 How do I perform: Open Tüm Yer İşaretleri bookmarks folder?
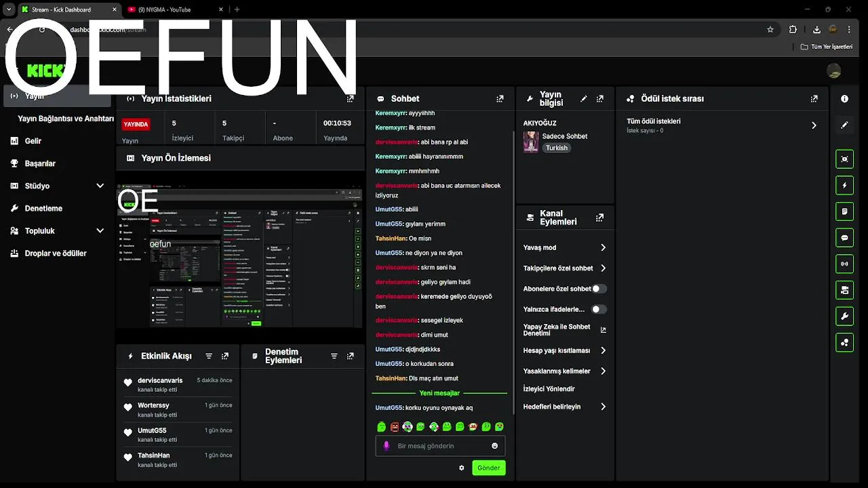click(826, 47)
